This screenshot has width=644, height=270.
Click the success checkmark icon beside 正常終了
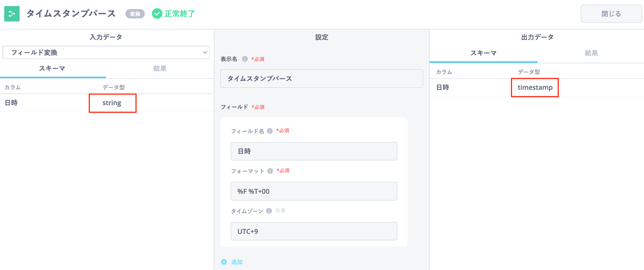pyautogui.click(x=157, y=14)
